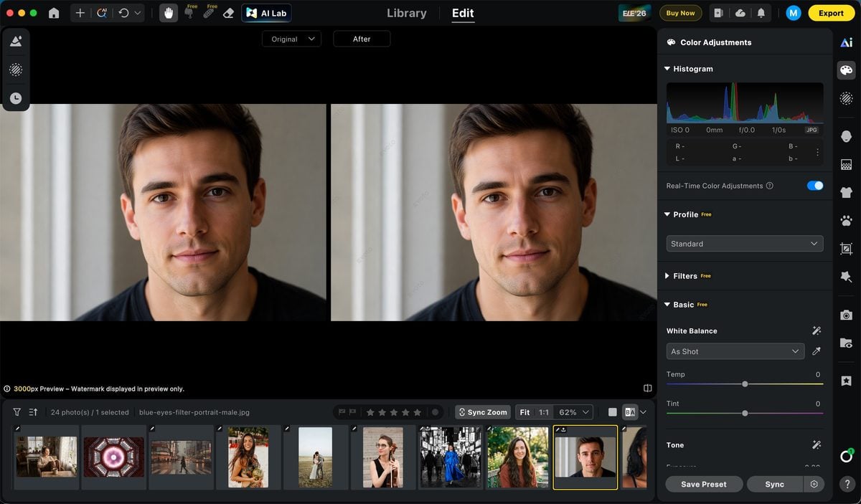
Task: Click the auto tone magic wand
Action: tap(816, 445)
